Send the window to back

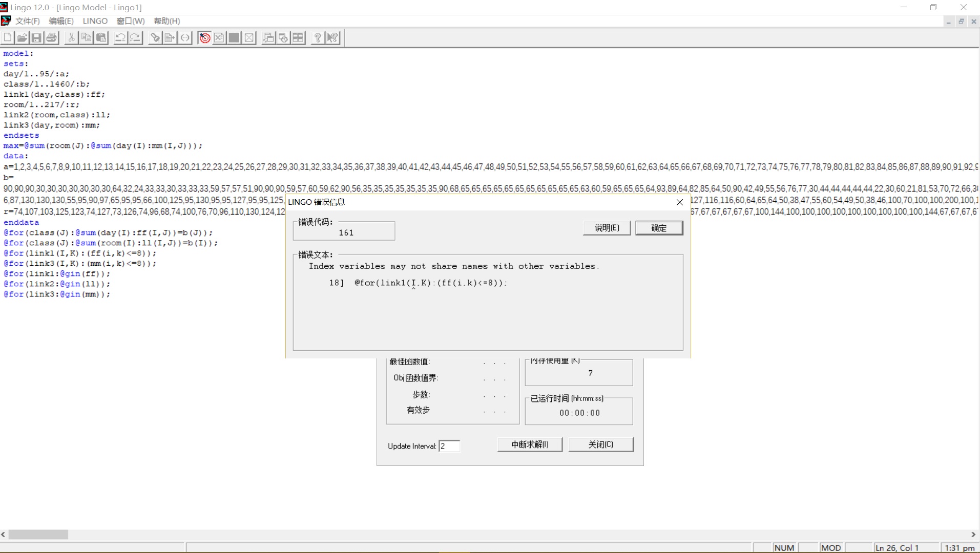[268, 37]
